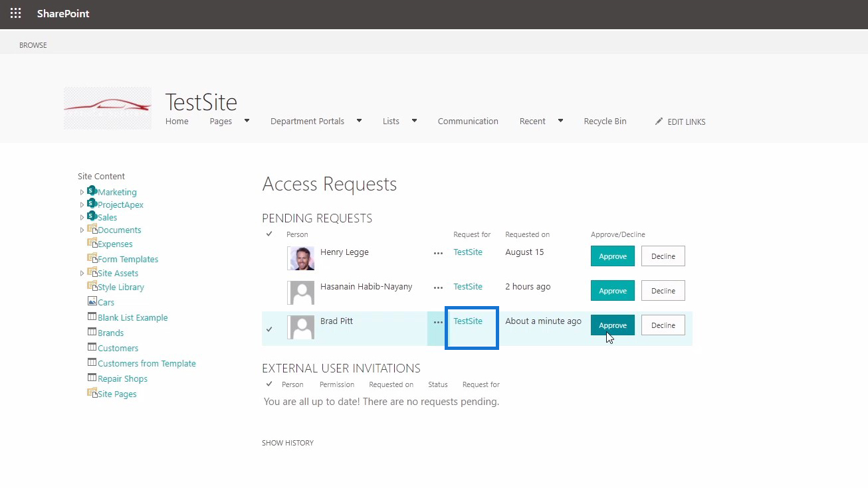Expand the Site Assets tree node
868x488 pixels.
pyautogui.click(x=82, y=274)
